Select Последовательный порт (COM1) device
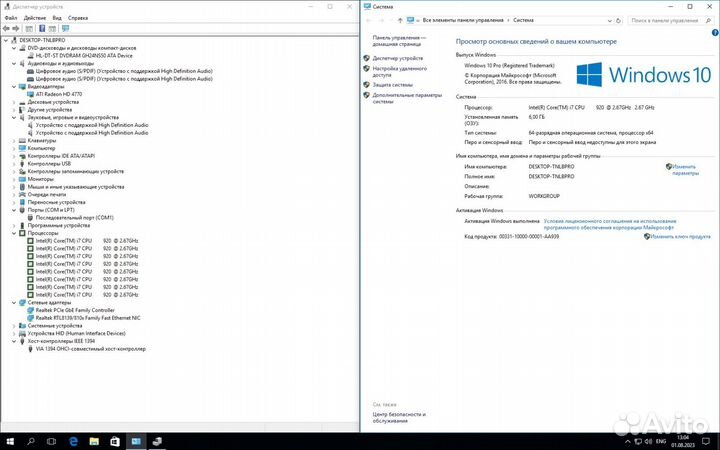720x450 pixels. (74, 218)
